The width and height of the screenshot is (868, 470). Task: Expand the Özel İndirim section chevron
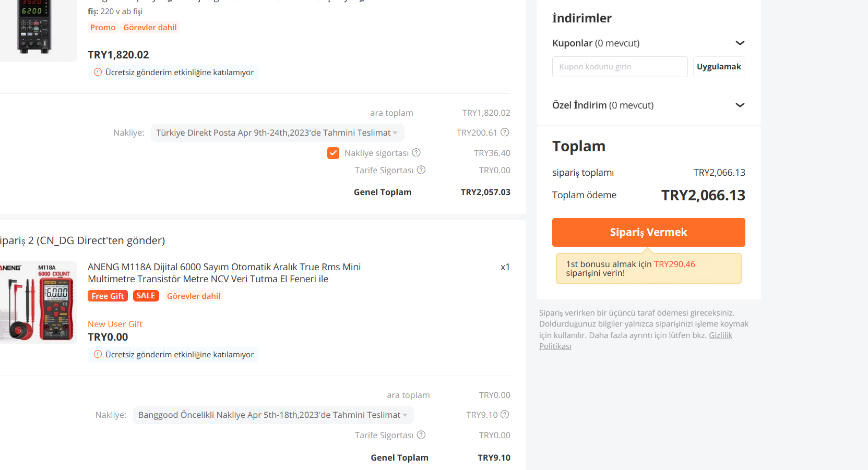coord(740,105)
